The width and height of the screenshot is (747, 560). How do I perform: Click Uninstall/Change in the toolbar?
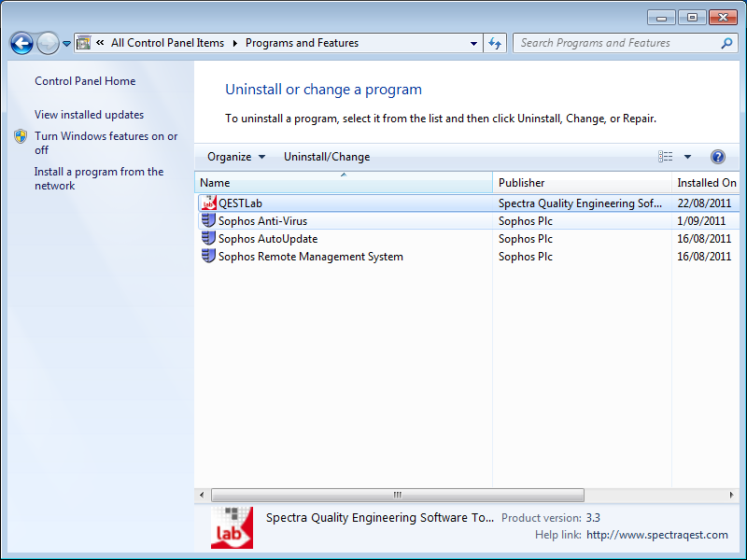coord(327,157)
